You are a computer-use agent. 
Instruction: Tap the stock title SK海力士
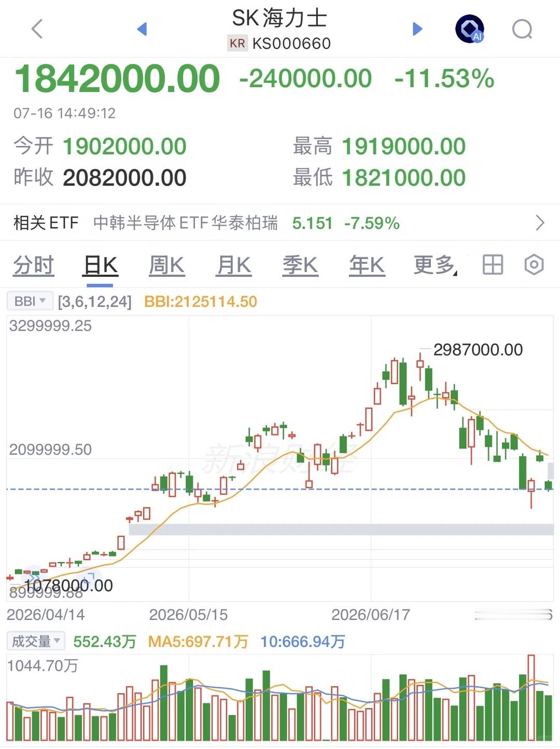point(279,18)
